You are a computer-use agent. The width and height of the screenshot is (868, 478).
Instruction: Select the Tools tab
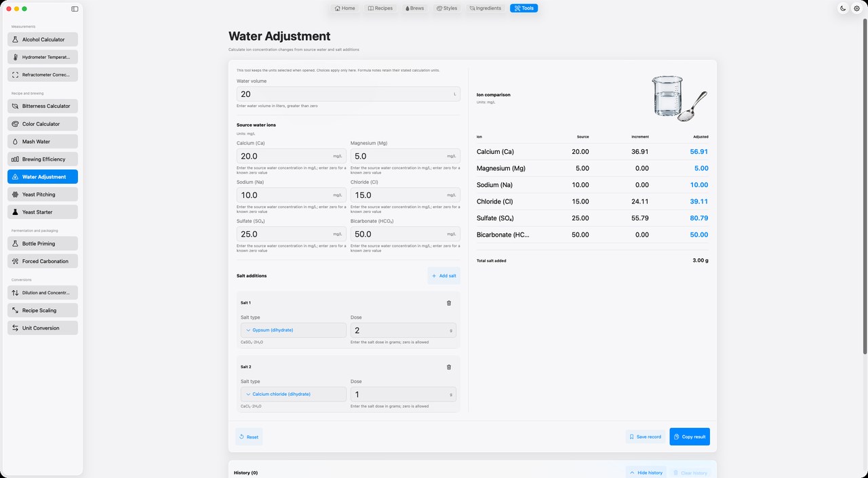point(524,8)
